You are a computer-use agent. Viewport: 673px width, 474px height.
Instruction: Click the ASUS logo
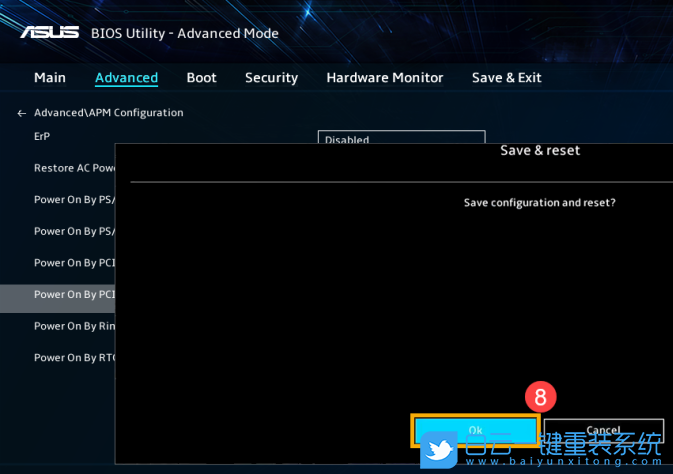click(49, 32)
